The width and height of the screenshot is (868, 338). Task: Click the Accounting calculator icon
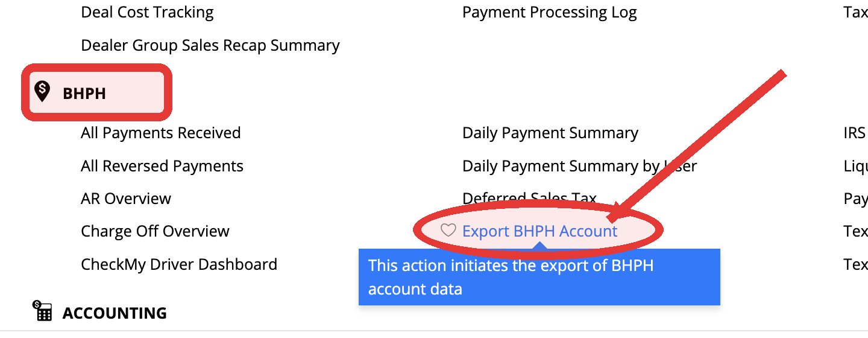pyautogui.click(x=42, y=311)
